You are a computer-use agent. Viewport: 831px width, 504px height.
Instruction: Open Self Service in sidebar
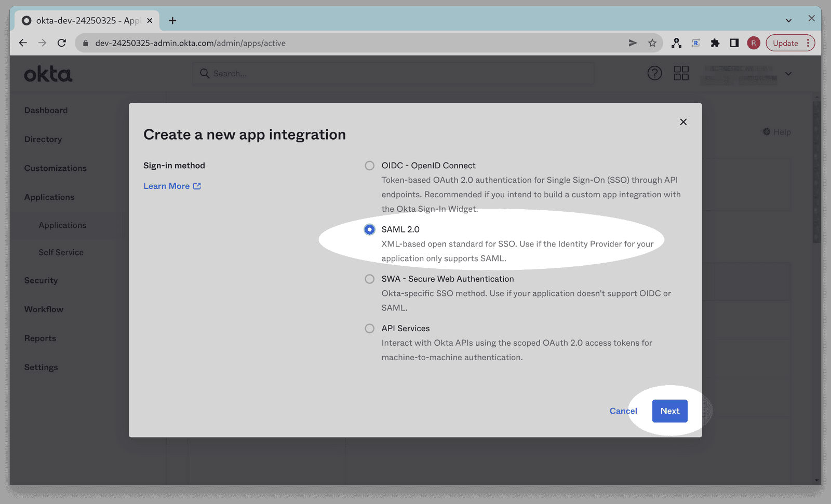[x=61, y=252]
